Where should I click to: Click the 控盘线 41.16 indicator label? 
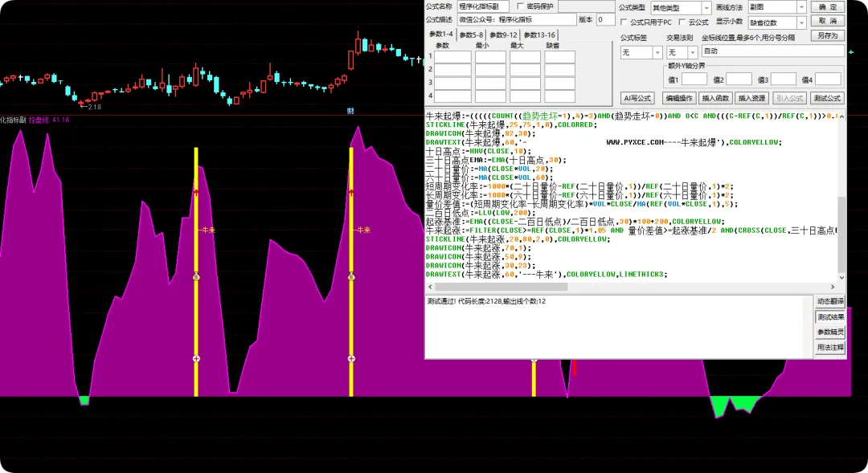click(x=49, y=120)
